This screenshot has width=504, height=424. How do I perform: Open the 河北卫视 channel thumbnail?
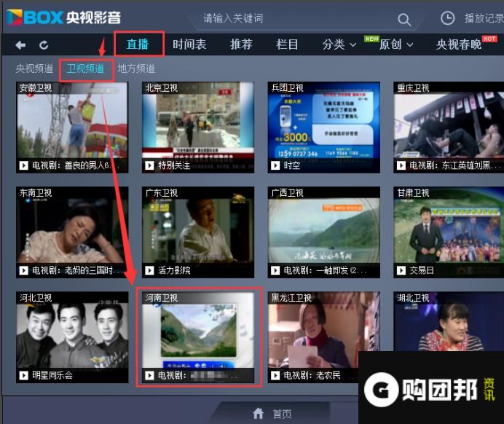click(72, 337)
